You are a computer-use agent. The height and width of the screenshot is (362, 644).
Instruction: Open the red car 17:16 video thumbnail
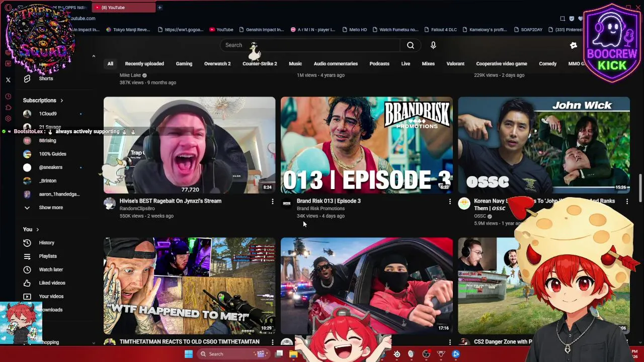(367, 286)
